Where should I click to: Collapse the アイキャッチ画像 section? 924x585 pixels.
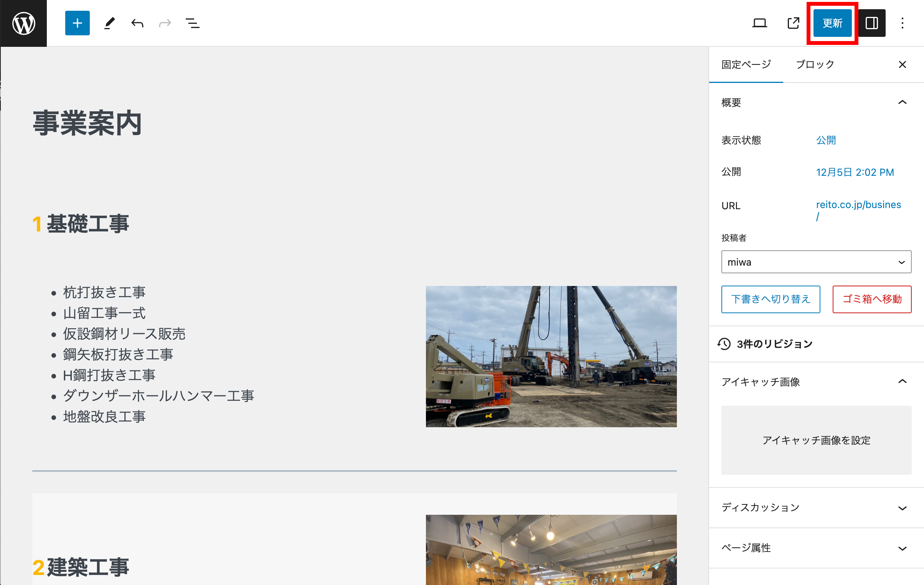pos(902,382)
